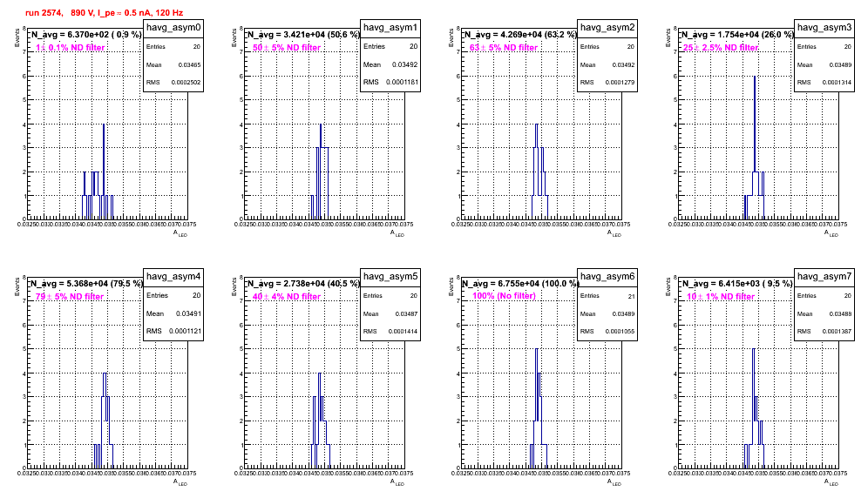Image resolution: width=868 pixels, height=498 pixels.
Task: Click the RMS value 0.0002502
Action: (x=186, y=82)
